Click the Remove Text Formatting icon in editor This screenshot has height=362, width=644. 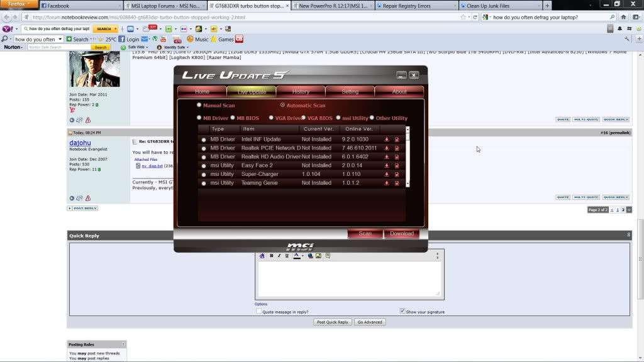coord(262,256)
